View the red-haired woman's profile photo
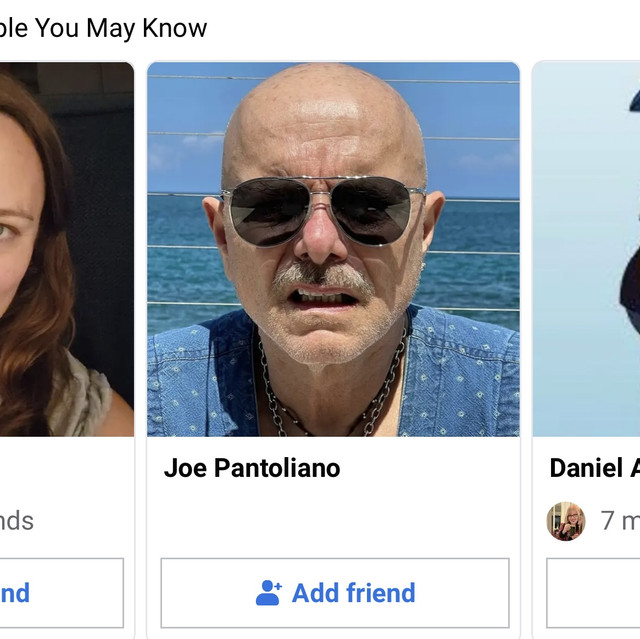Viewport: 640px width, 639px height. coord(60,250)
